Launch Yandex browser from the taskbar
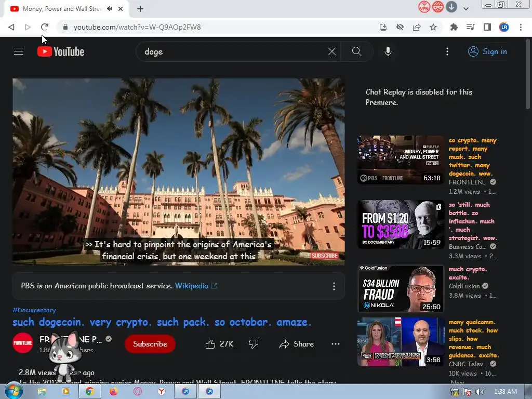Viewport: 532px width, 399px height. coord(162,392)
